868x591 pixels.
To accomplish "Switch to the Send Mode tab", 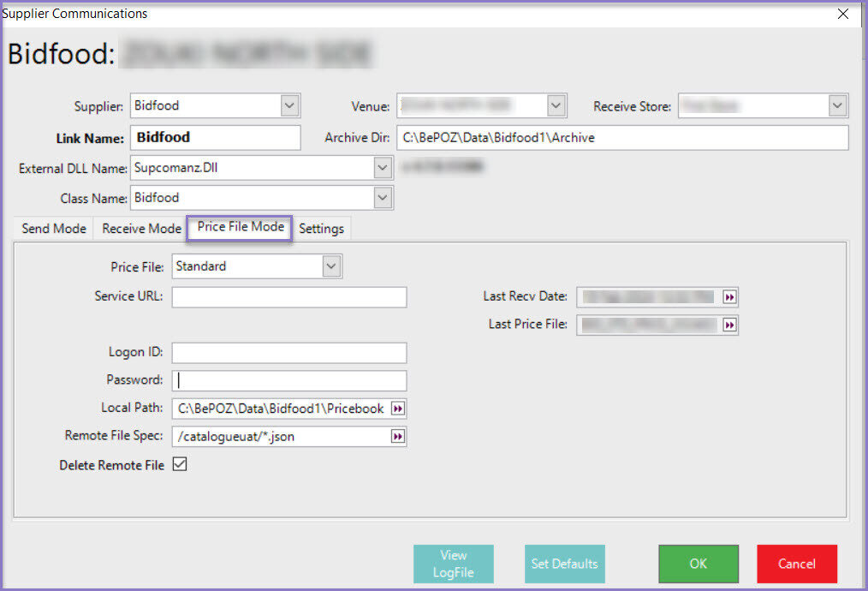I will (54, 228).
